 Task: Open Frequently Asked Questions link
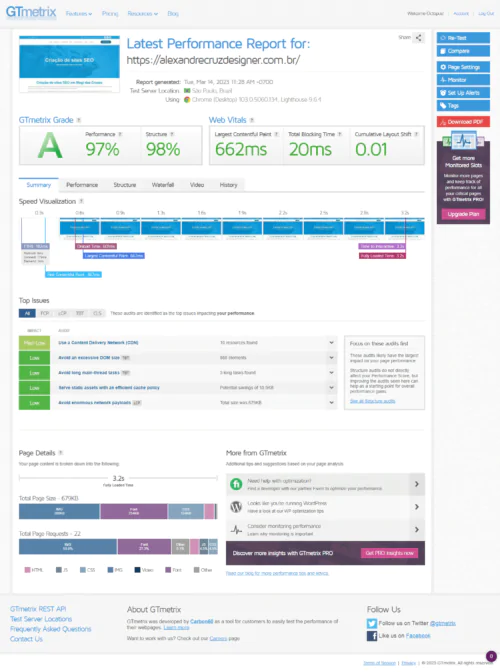(51, 629)
